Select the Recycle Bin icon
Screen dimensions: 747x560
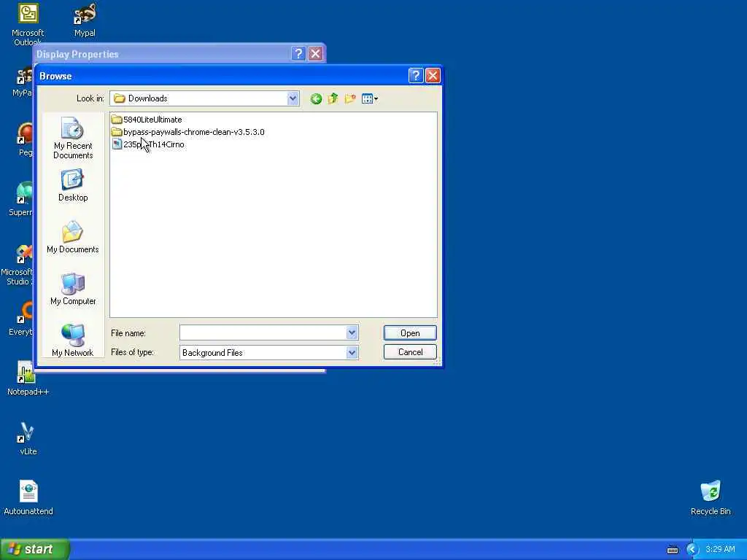[x=711, y=497]
